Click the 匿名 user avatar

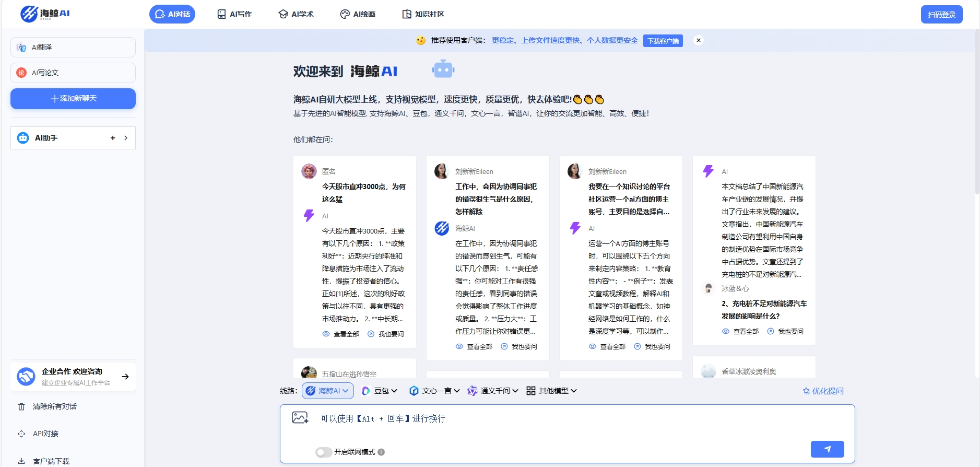point(309,171)
